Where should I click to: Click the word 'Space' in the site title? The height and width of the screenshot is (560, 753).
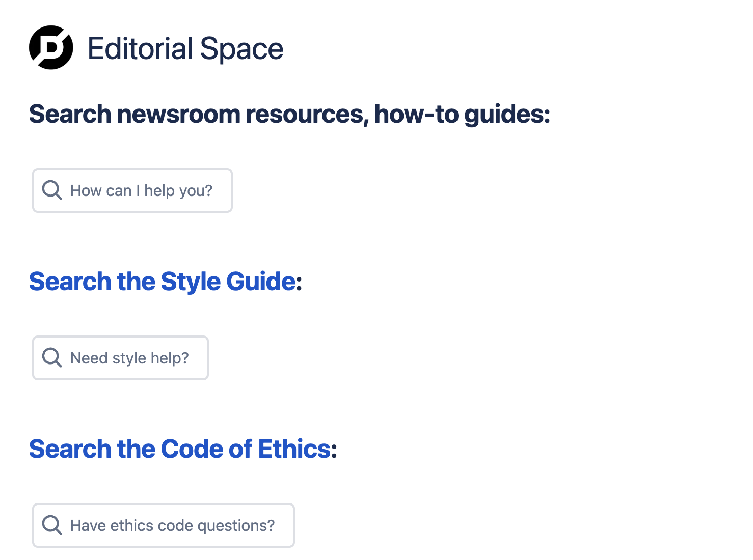[x=241, y=49]
